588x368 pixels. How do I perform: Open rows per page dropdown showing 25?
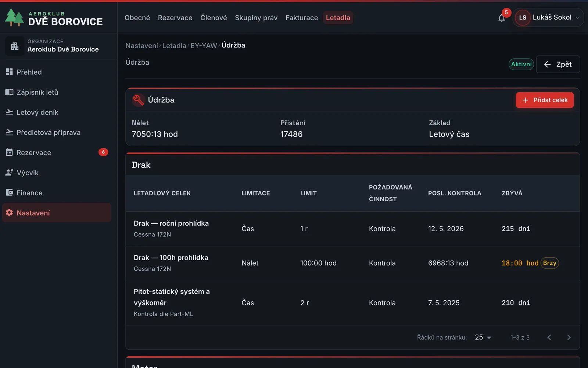(x=483, y=337)
